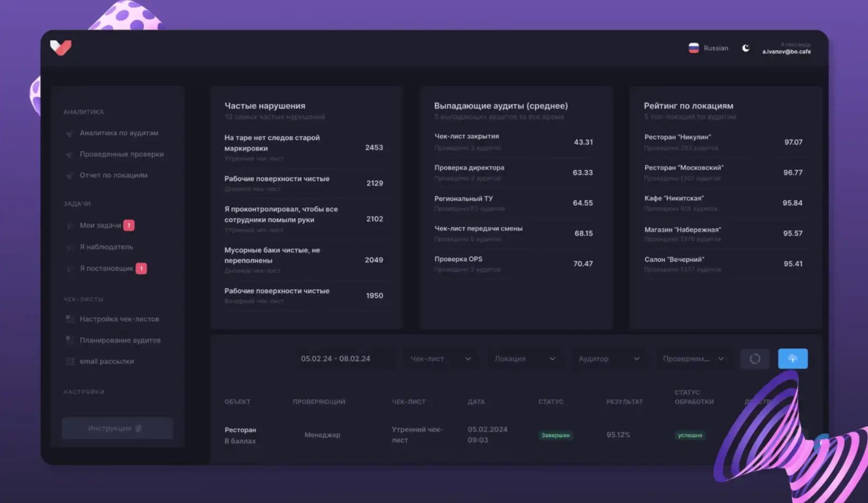The width and height of the screenshot is (868, 503).
Task: Click the blue cloud upload button
Action: [x=793, y=359]
